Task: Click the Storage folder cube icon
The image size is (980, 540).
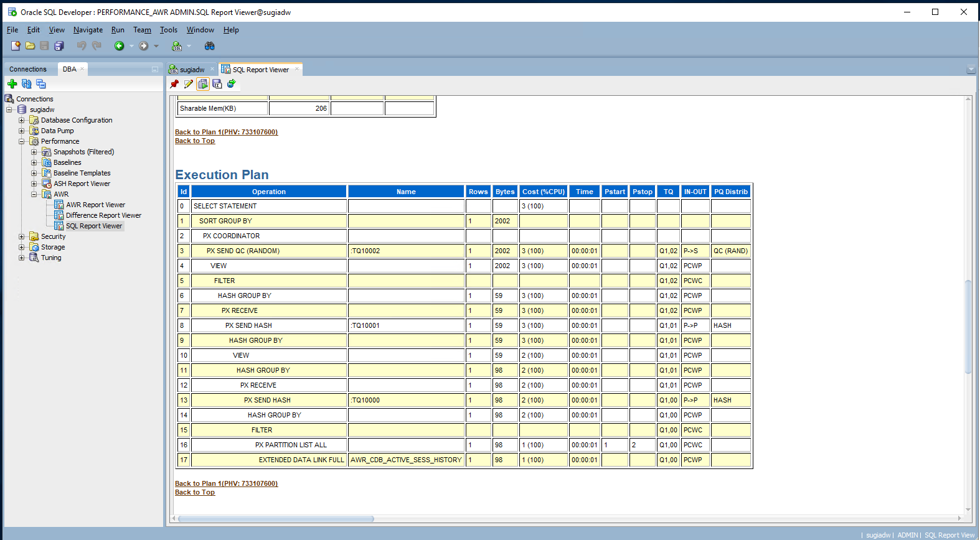Action: click(34, 247)
